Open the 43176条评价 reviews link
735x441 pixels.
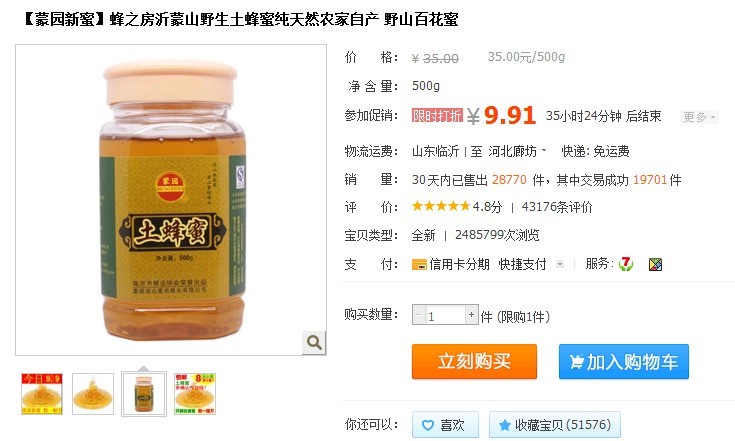tap(557, 207)
